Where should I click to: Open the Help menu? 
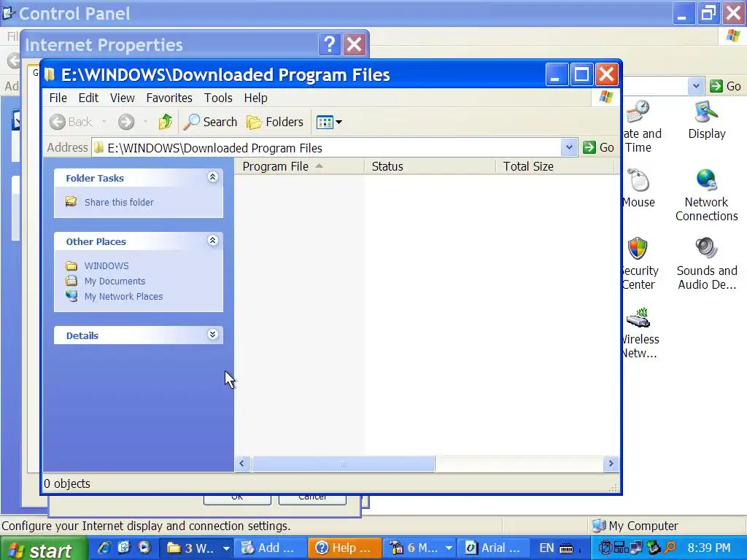click(256, 98)
